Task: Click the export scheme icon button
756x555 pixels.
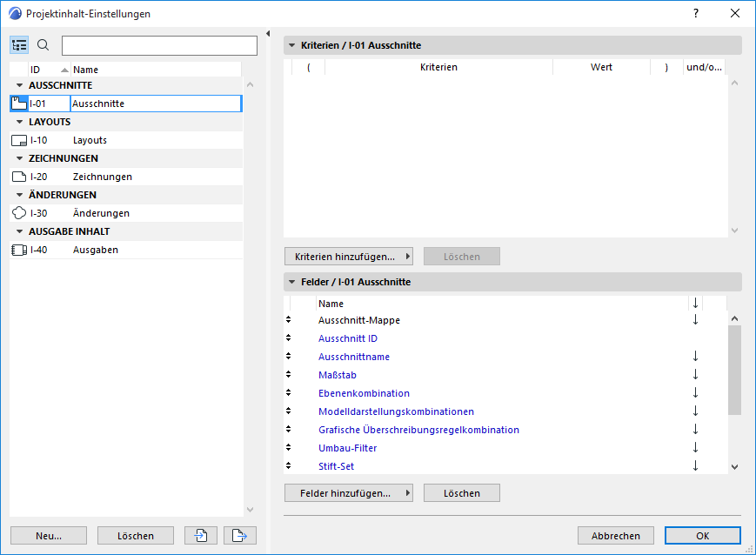Action: point(240,536)
